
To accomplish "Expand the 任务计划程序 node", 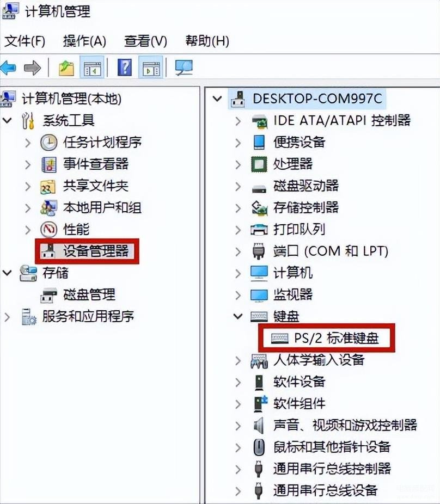I will 28,143.
